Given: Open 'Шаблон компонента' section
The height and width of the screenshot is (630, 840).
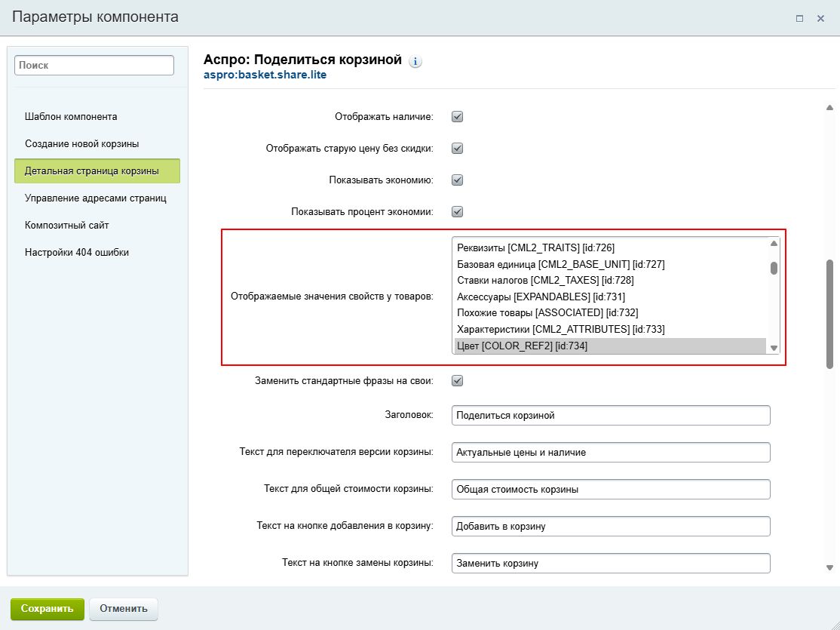Looking at the screenshot, I should coord(71,117).
